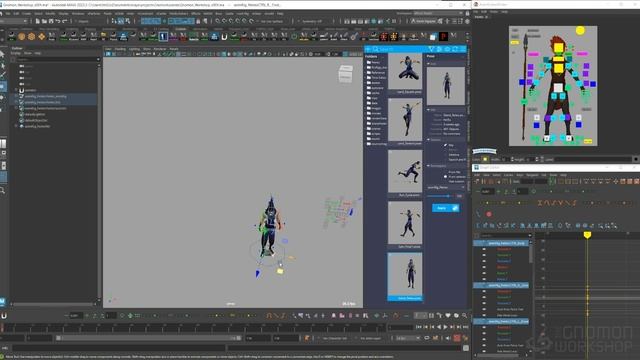This screenshot has height=360, width=640.
Task: Open the Windows menu in Maya
Action: tap(78, 13)
